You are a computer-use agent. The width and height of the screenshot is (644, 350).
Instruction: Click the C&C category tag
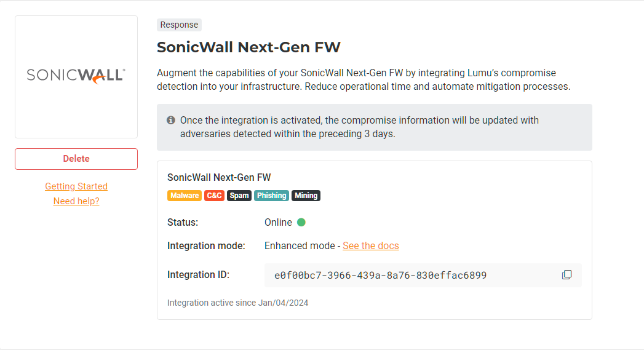pos(214,196)
